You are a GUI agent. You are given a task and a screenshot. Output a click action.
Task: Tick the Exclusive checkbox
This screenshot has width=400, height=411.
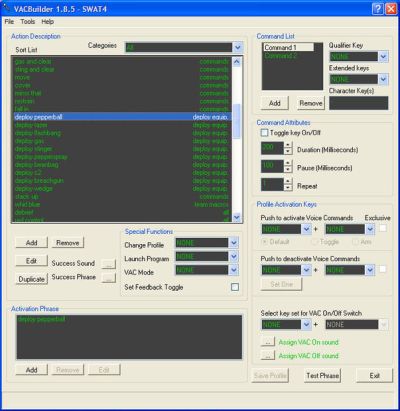coord(383,228)
